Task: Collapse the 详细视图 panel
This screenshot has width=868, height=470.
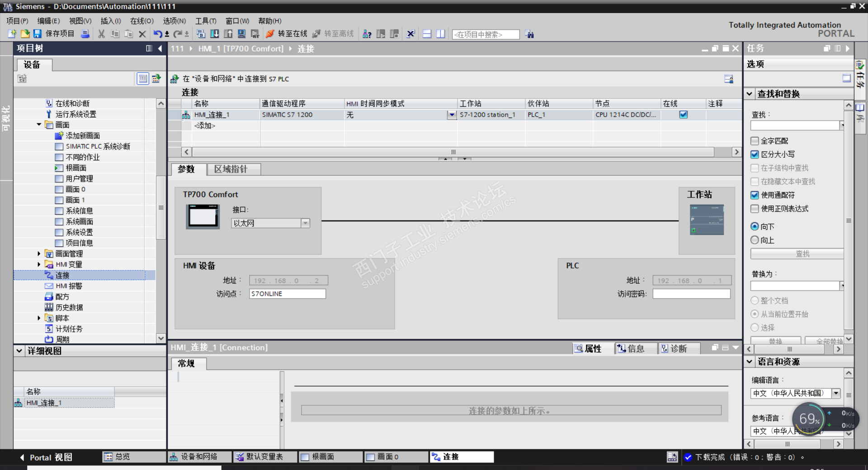Action: tap(19, 351)
